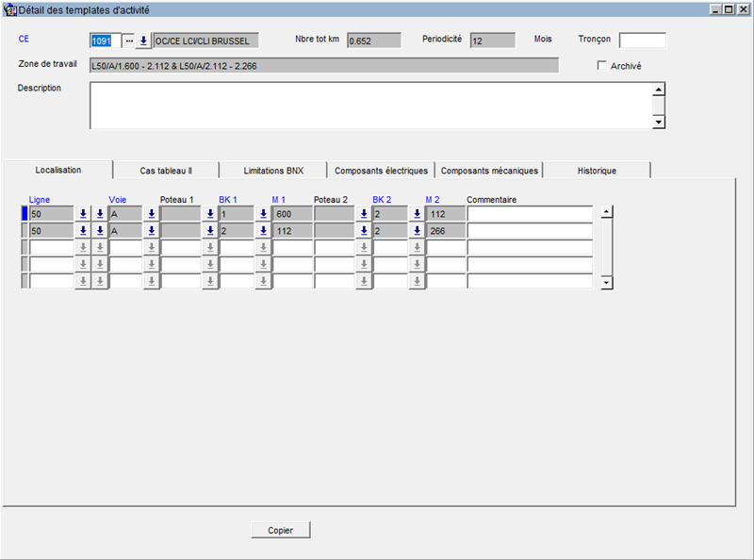Open the arrow just right of Ligne 50, first row
754x560 pixels.
coord(83,214)
